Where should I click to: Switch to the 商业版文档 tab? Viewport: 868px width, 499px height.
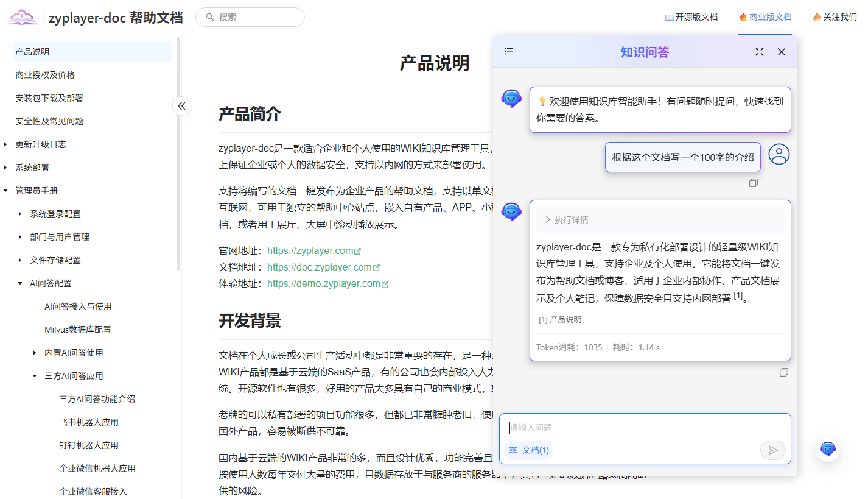(765, 17)
